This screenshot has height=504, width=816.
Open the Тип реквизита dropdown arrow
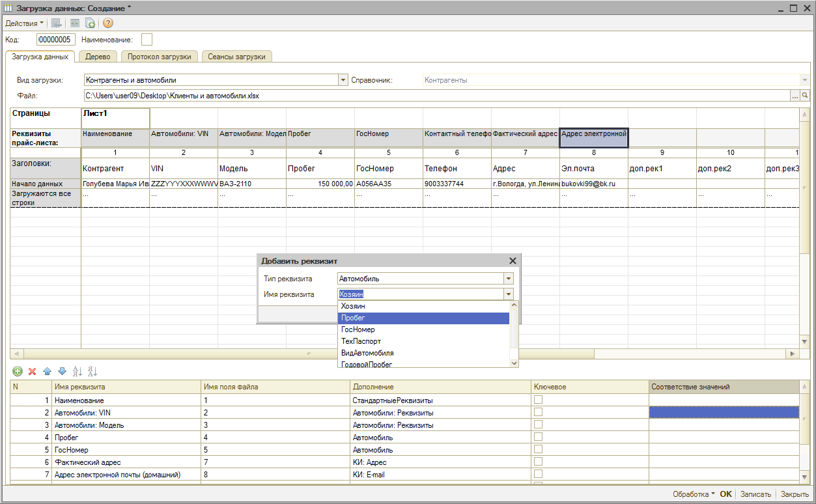point(509,279)
